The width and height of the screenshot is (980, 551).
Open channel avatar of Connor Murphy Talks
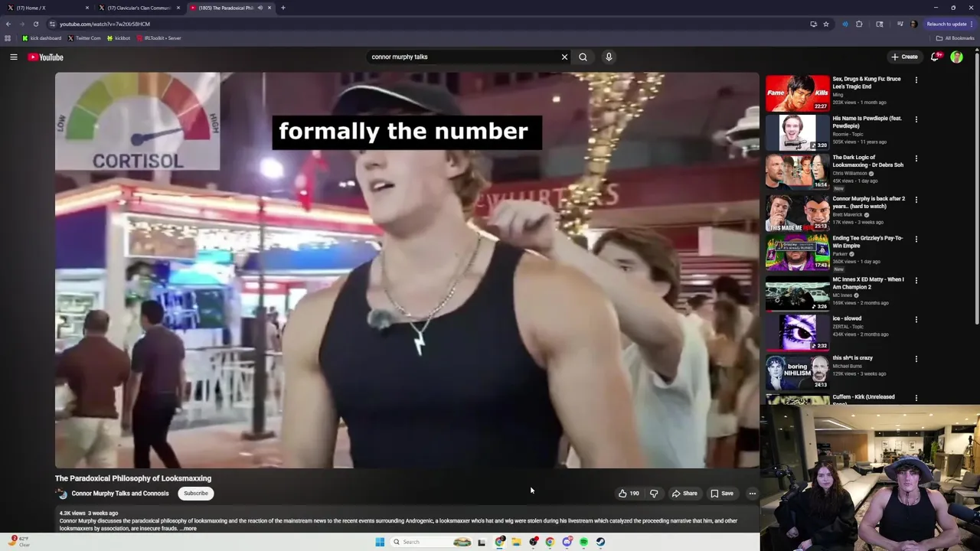(x=62, y=494)
